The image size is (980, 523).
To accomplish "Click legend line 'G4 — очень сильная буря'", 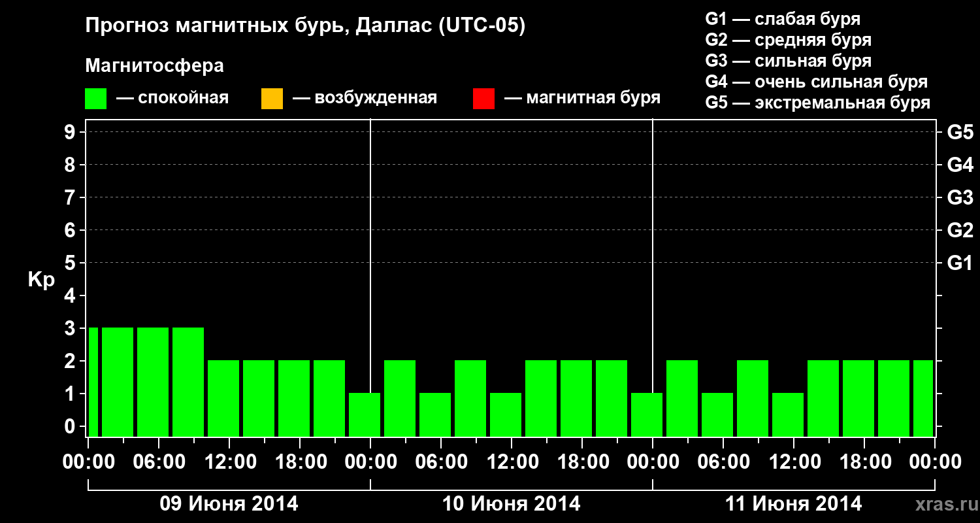I will [x=817, y=82].
